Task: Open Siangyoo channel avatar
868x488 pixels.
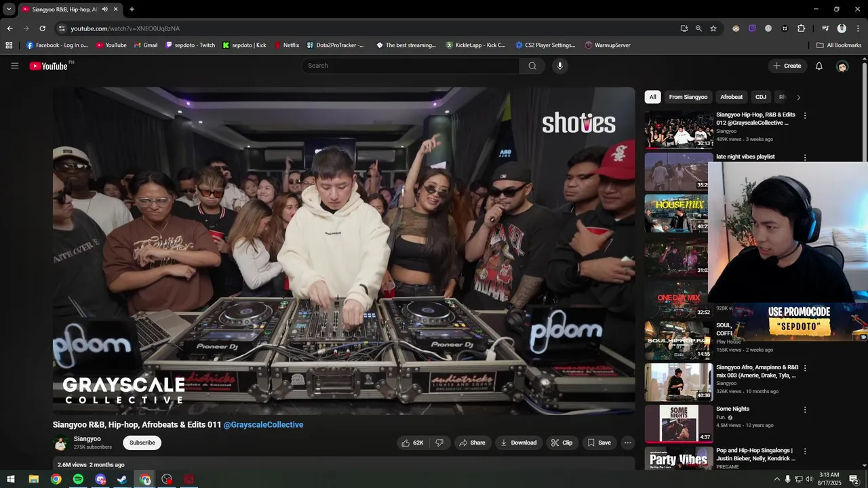Action: tap(60, 443)
